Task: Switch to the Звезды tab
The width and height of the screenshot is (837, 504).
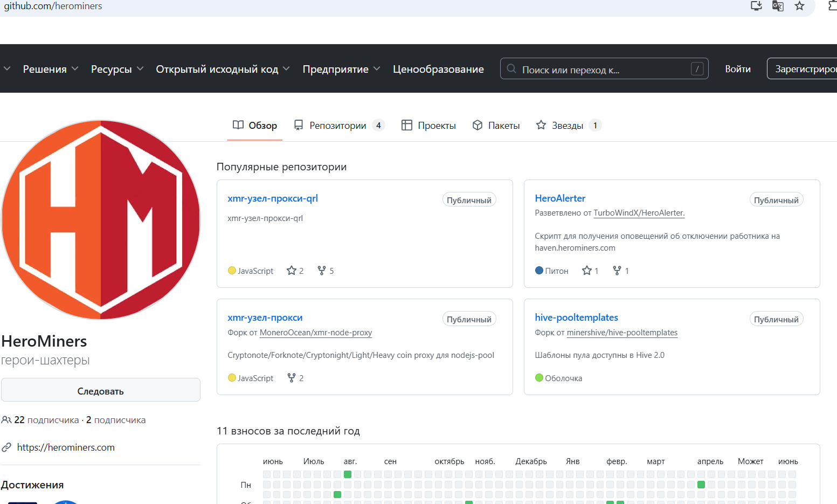Action: [569, 126]
